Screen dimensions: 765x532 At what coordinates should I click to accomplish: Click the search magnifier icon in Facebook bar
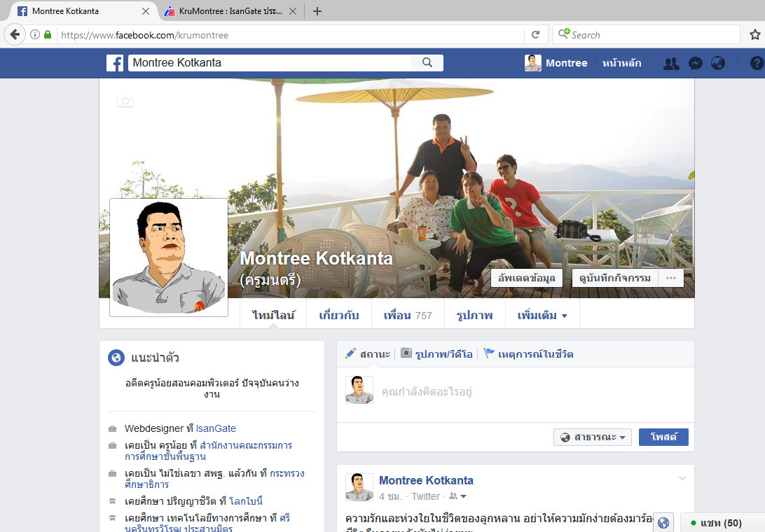(427, 62)
